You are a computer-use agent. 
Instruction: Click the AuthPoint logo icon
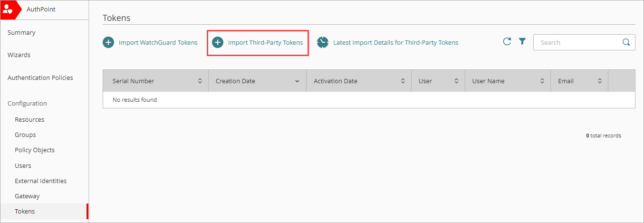(x=8, y=10)
